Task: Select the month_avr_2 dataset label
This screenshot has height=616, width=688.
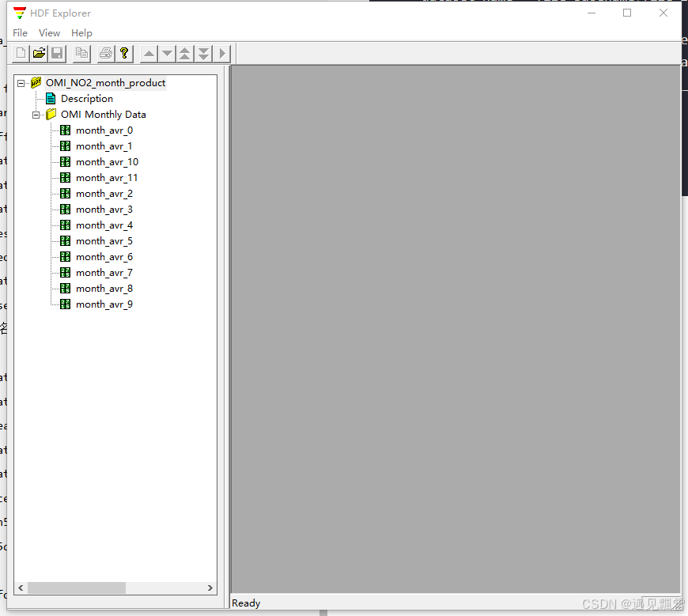Action: [104, 194]
